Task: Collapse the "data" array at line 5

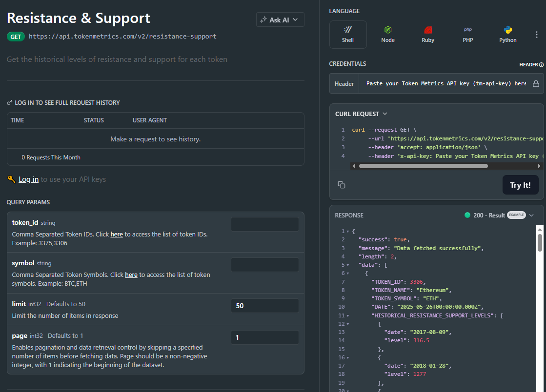Action: tap(347, 265)
